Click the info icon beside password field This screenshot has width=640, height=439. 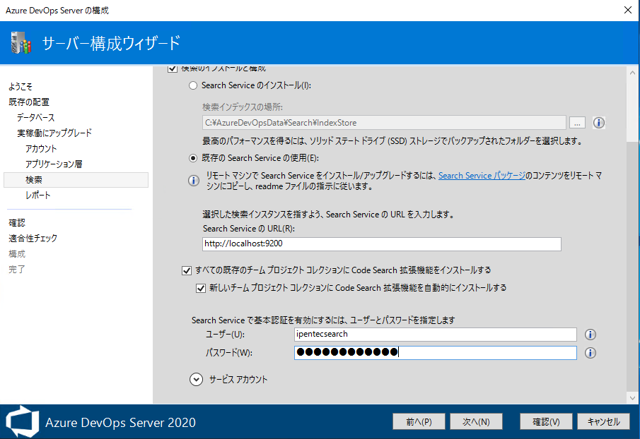pyautogui.click(x=590, y=353)
